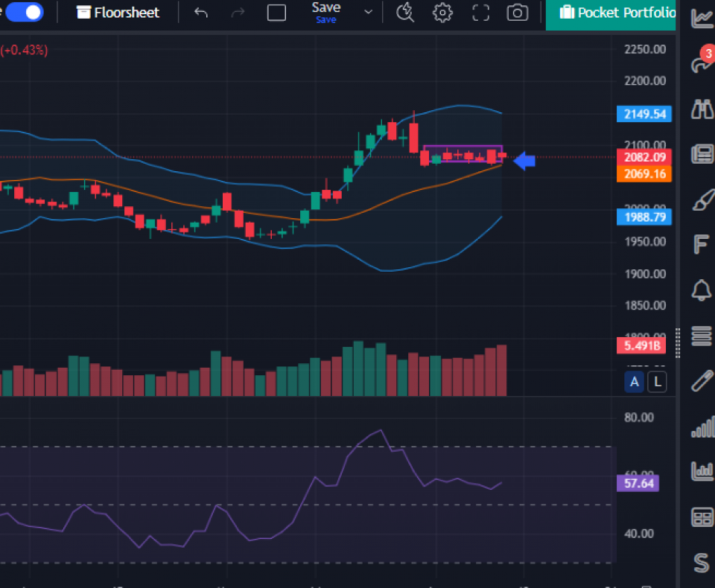Screen dimensions: 715x588
Task: Open the layout selector square
Action: coord(276,13)
